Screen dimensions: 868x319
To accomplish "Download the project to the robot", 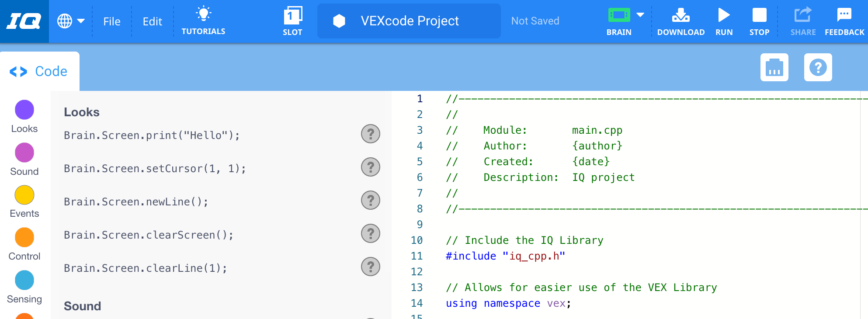I will click(x=681, y=21).
